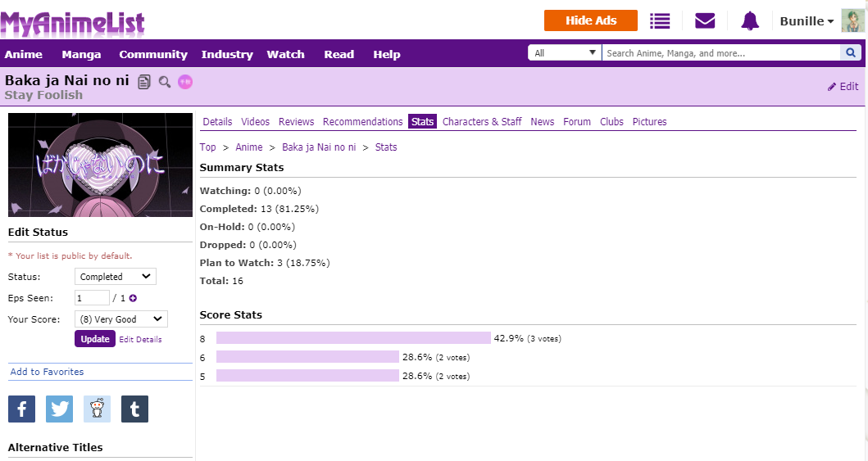Expand the Bunille user menu
868x461 pixels.
807,21
